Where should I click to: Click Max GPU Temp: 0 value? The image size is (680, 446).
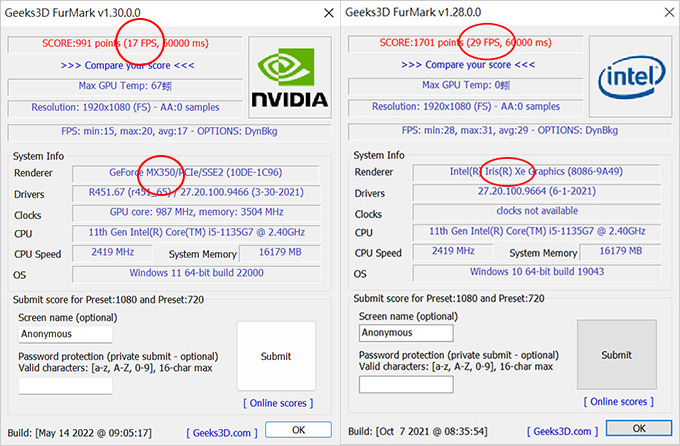tap(466, 85)
